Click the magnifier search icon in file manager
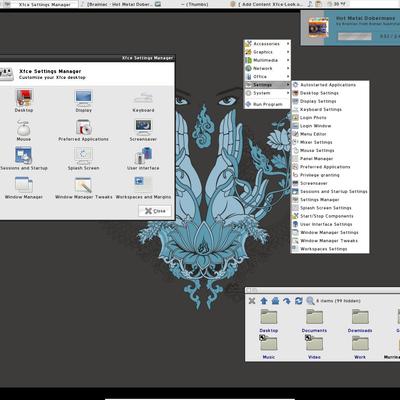The width and height of the screenshot is (400, 400). click(310, 301)
